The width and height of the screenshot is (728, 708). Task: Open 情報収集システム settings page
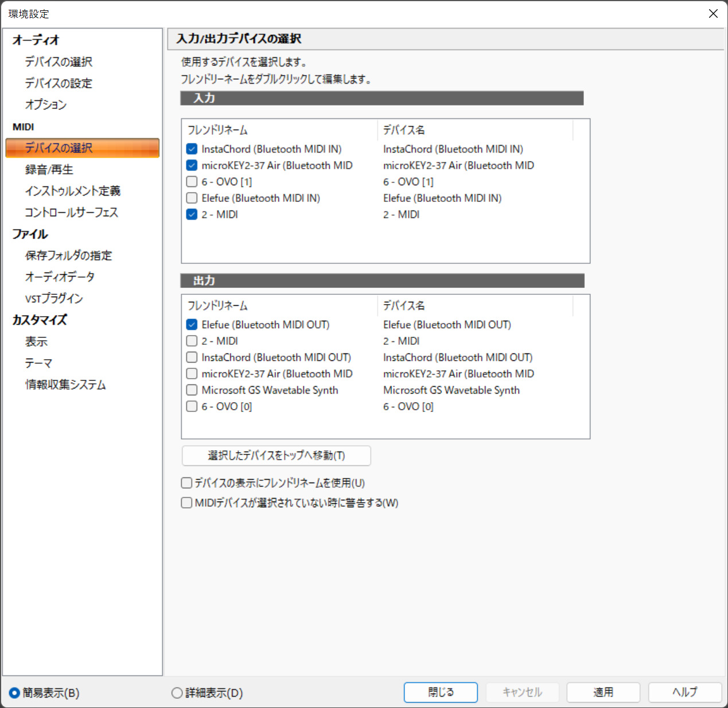pyautogui.click(x=65, y=384)
